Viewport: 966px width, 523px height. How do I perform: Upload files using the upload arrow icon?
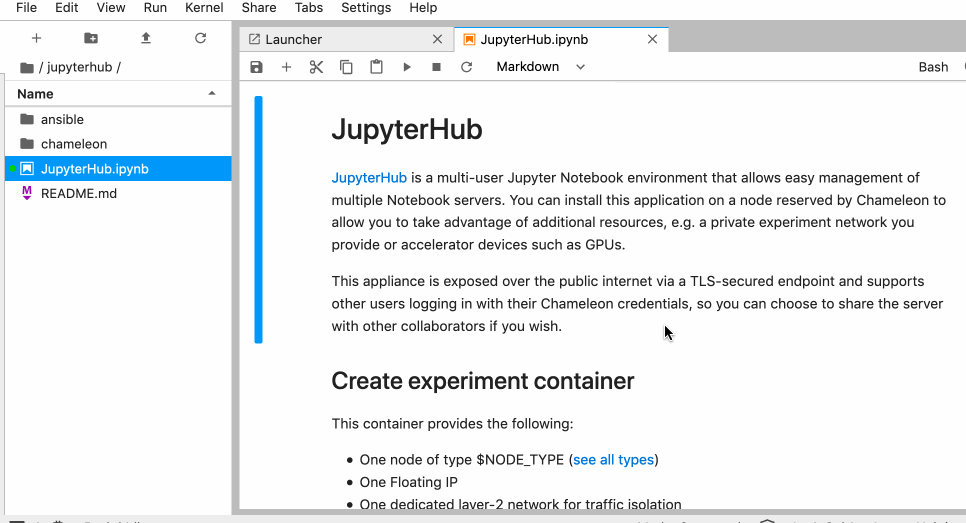(x=146, y=38)
